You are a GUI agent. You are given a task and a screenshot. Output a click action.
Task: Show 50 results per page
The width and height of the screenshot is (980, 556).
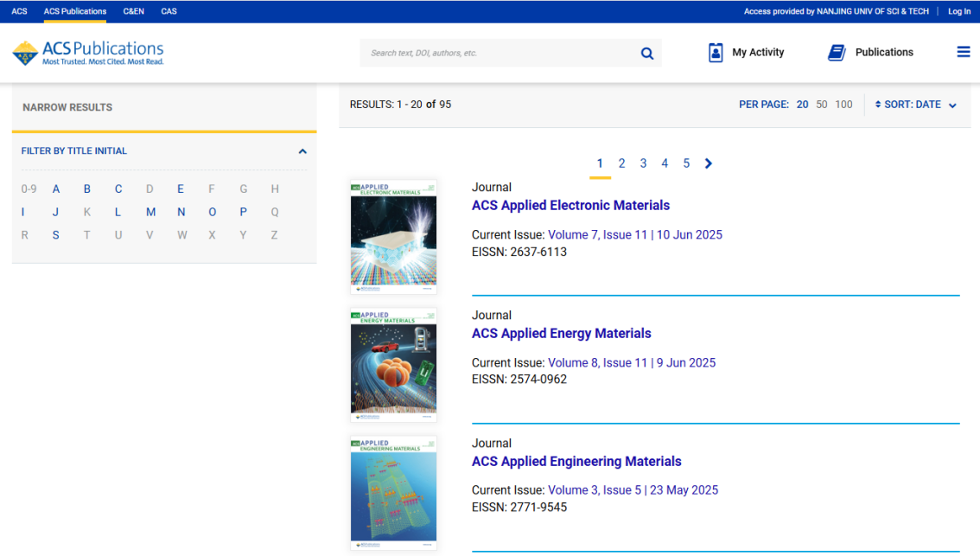click(x=822, y=105)
